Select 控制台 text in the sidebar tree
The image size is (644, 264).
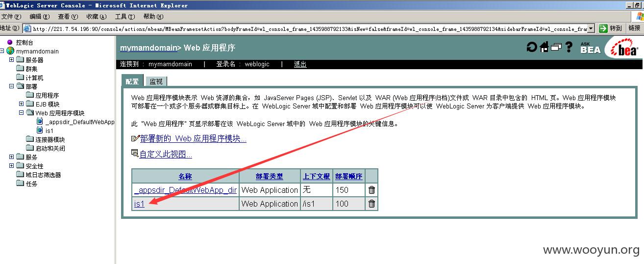[25, 43]
